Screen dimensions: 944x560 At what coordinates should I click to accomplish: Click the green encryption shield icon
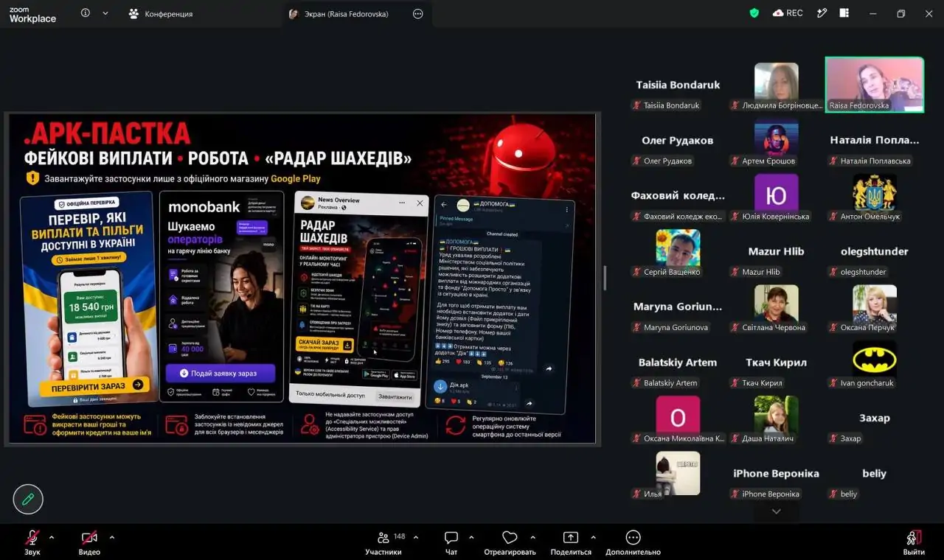(754, 13)
